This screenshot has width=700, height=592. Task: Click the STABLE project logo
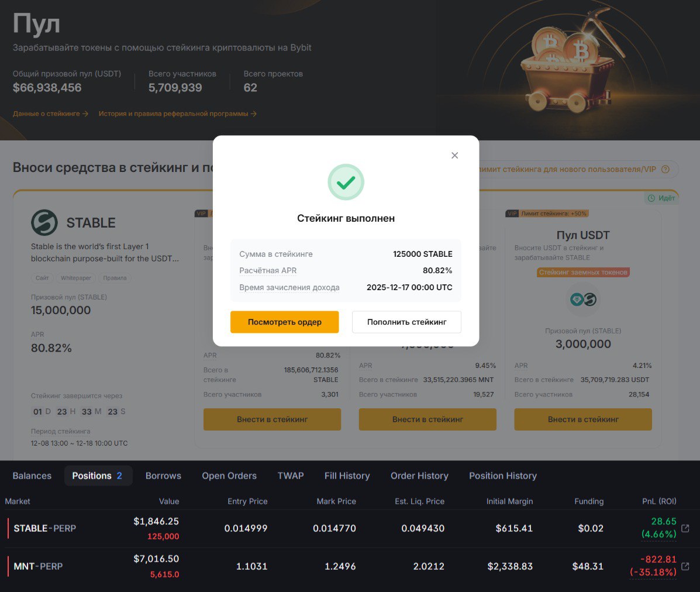(44, 223)
